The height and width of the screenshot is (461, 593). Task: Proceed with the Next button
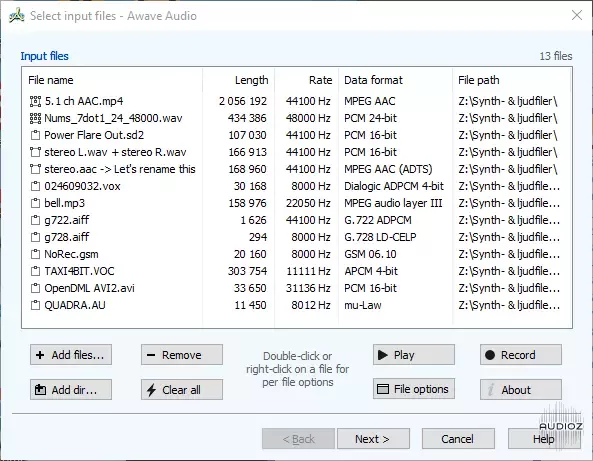tap(373, 439)
